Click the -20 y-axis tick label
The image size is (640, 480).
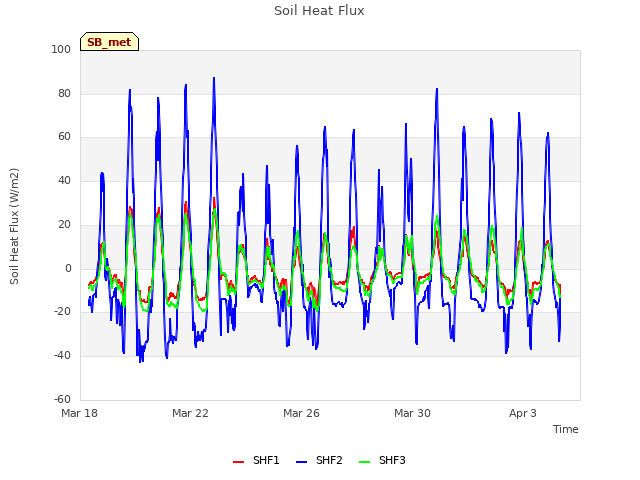tap(62, 311)
